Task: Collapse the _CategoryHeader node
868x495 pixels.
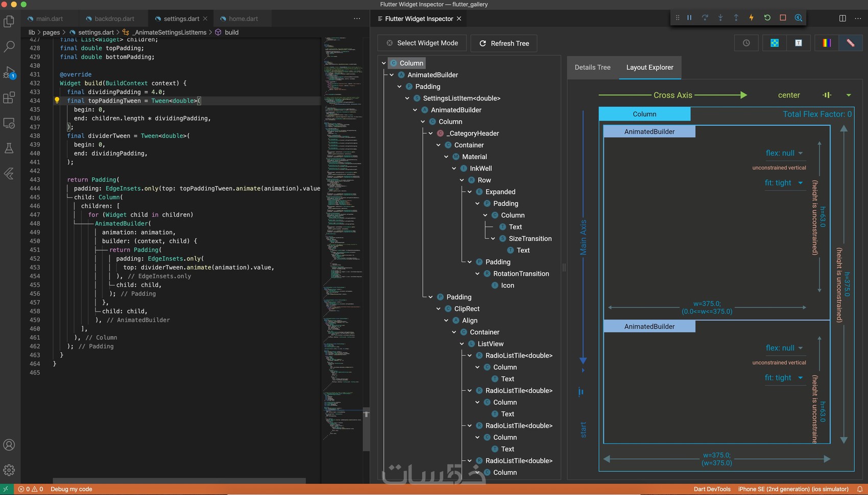Action: point(431,134)
